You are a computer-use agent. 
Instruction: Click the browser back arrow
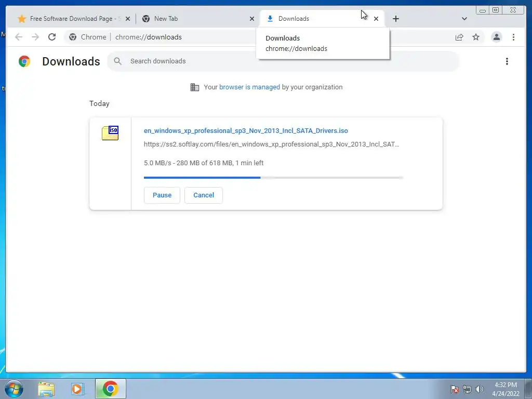pyautogui.click(x=19, y=37)
